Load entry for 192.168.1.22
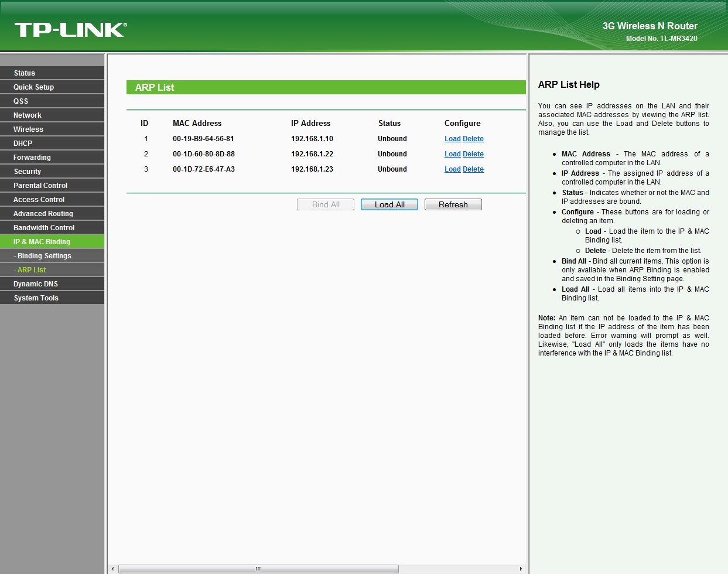 452,154
